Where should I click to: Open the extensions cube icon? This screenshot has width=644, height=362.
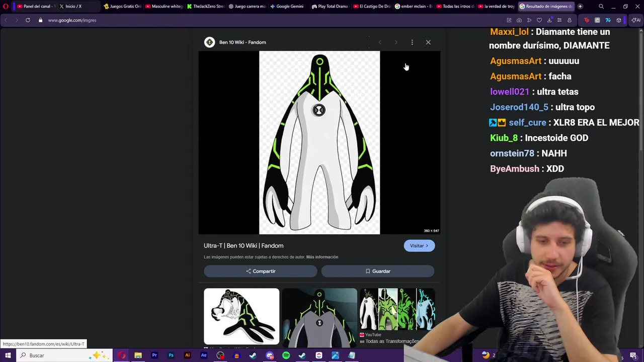tap(619, 20)
